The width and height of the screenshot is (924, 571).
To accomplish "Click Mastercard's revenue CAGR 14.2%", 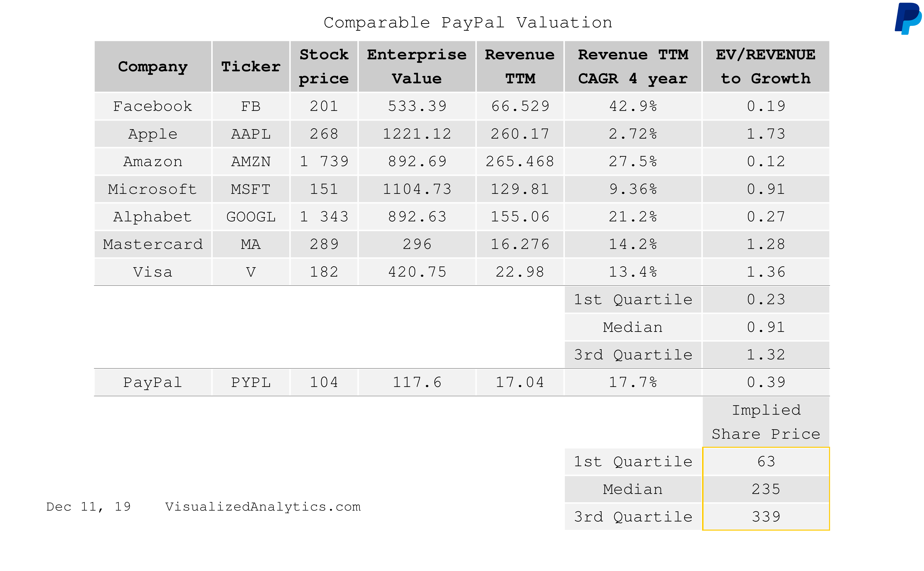I will (x=633, y=244).
